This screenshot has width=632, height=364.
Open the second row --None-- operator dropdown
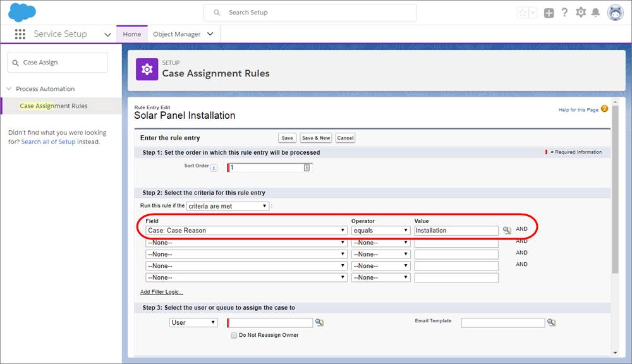(x=380, y=243)
